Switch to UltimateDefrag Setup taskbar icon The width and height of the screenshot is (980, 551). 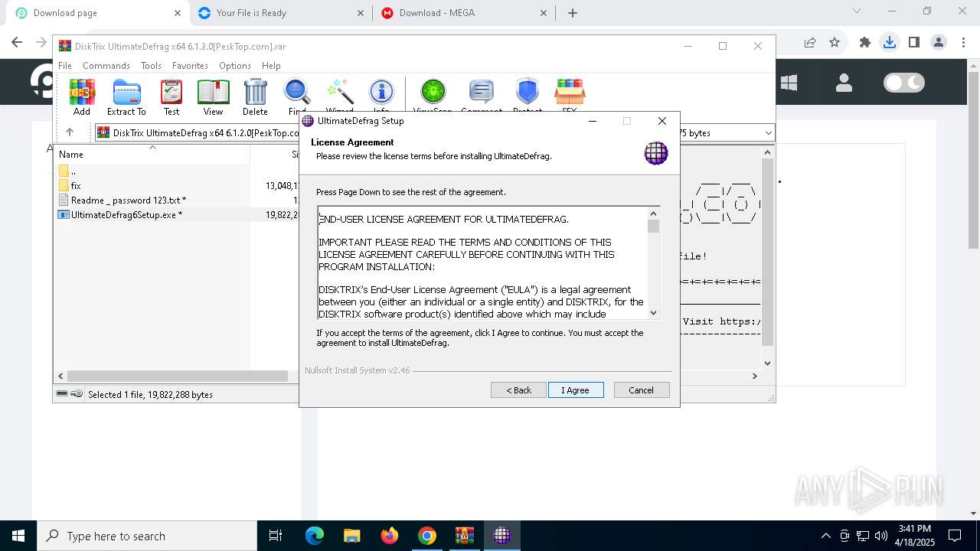click(502, 536)
